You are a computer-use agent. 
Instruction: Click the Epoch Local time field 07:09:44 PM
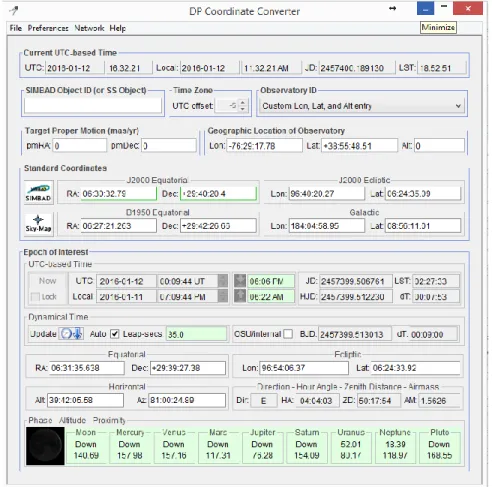click(x=187, y=296)
